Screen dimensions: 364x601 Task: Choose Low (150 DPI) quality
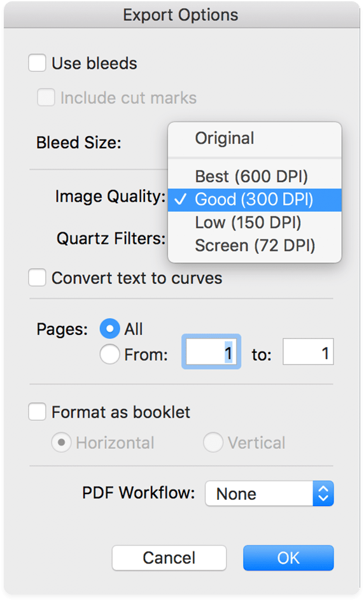(x=255, y=223)
